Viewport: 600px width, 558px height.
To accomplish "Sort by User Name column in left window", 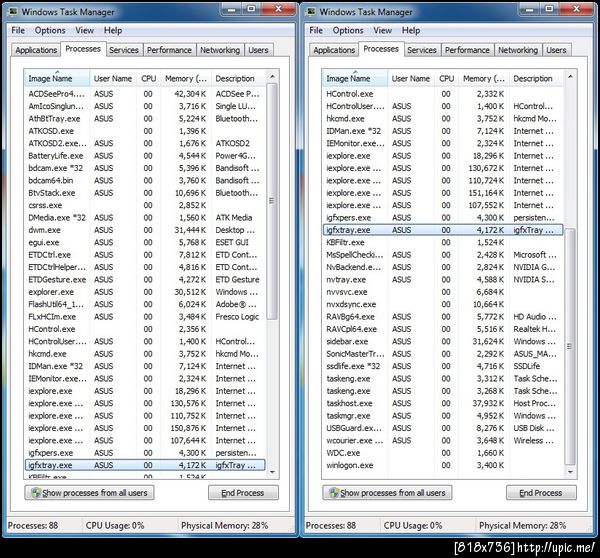I will [x=113, y=78].
